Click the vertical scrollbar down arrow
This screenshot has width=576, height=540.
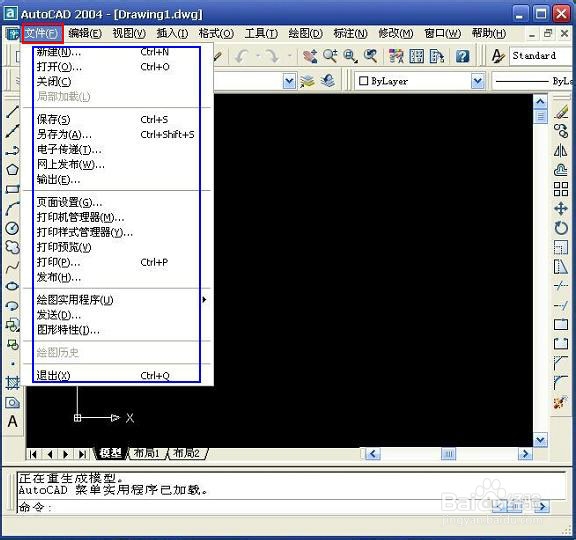[x=540, y=440]
